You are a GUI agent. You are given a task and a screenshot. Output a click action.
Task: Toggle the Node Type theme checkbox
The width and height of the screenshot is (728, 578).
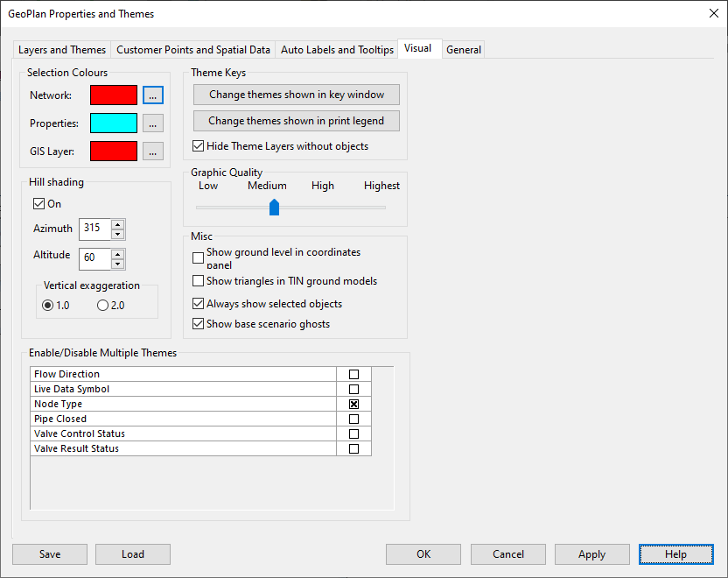pos(353,404)
